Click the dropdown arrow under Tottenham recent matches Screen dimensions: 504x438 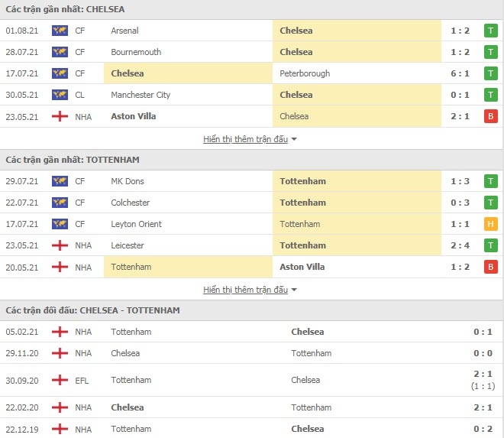click(x=294, y=290)
